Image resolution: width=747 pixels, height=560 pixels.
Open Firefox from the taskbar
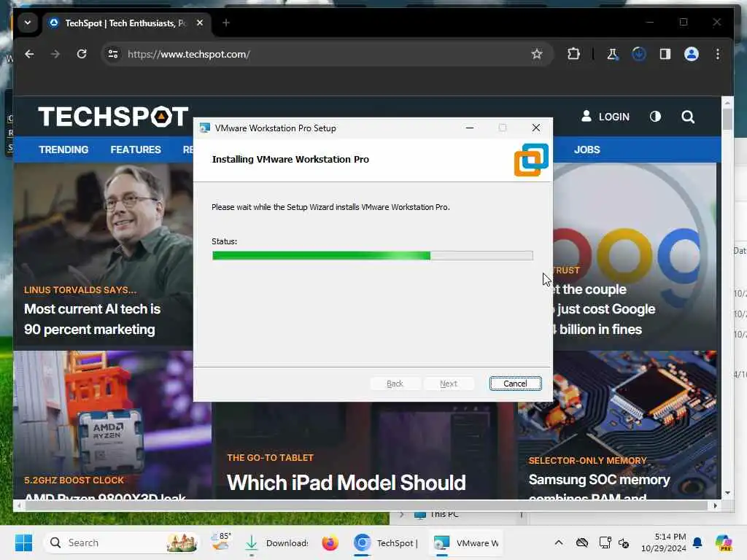(330, 542)
